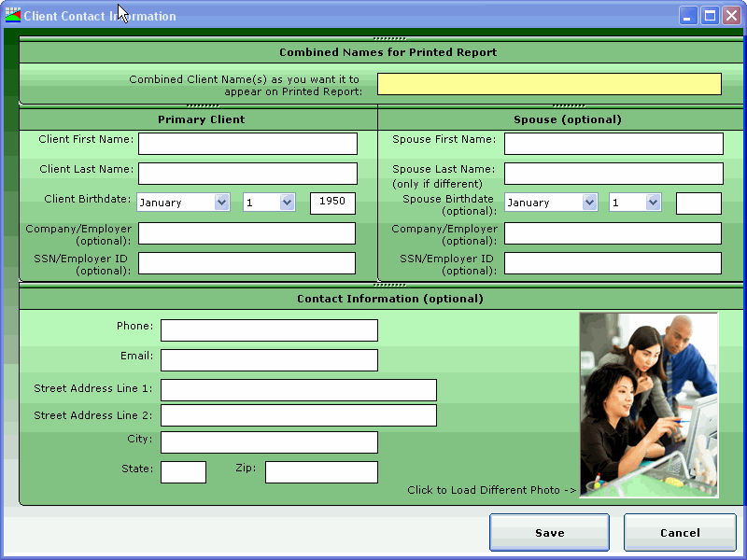This screenshot has width=747, height=560.
Task: Focus the Spouse First Name field
Action: (613, 144)
